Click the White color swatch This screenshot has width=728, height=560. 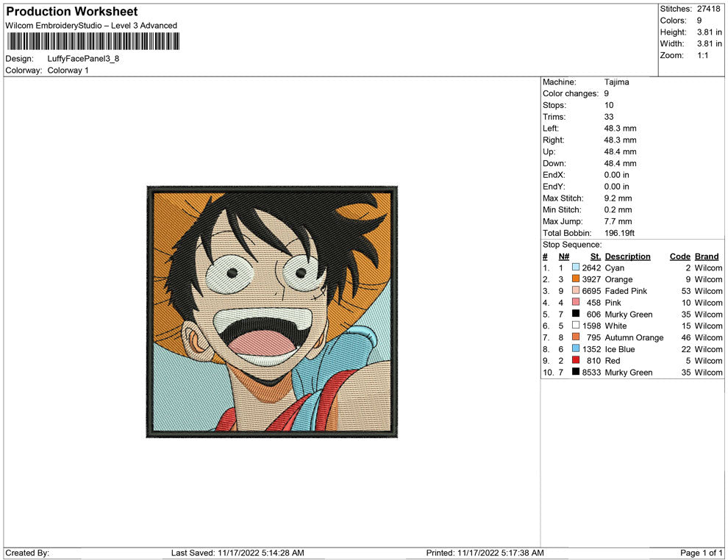tap(576, 326)
